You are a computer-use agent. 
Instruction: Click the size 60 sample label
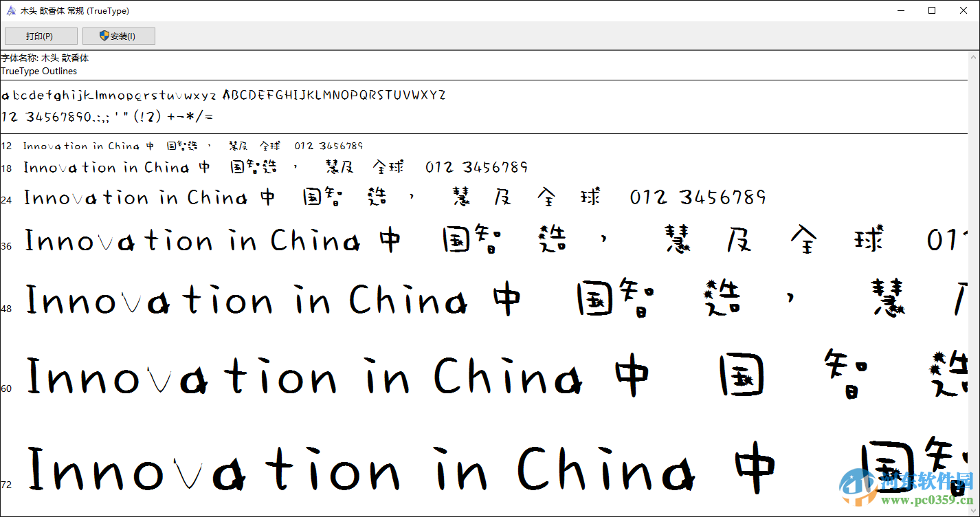pyautogui.click(x=6, y=388)
